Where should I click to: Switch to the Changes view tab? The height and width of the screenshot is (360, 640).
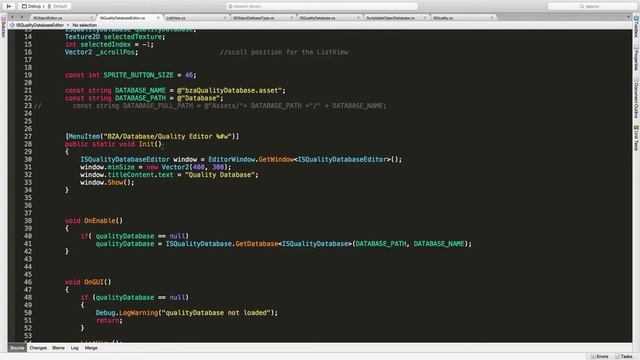point(38,348)
